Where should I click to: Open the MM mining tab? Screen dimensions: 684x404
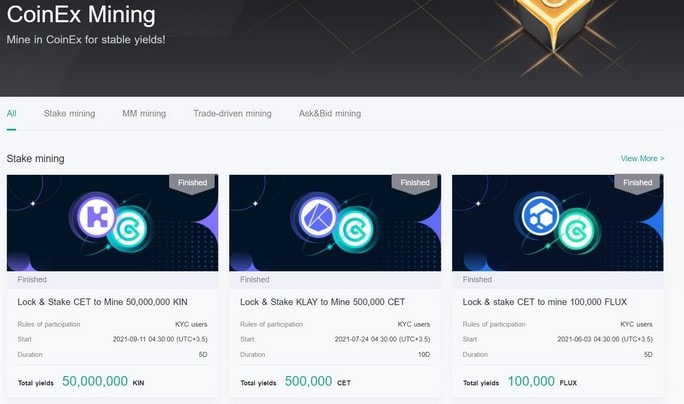[x=144, y=113]
